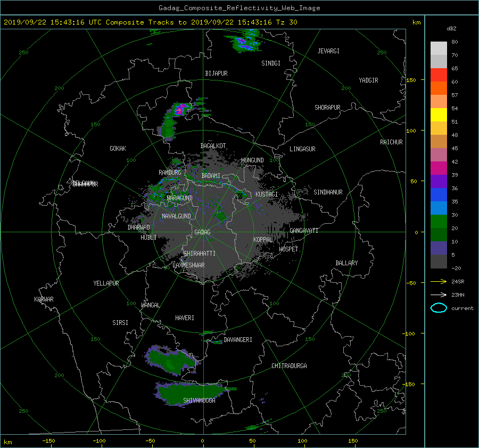The width and height of the screenshot is (479, 448).
Task: Click the GANGAVATI city label
Action: pos(304,231)
